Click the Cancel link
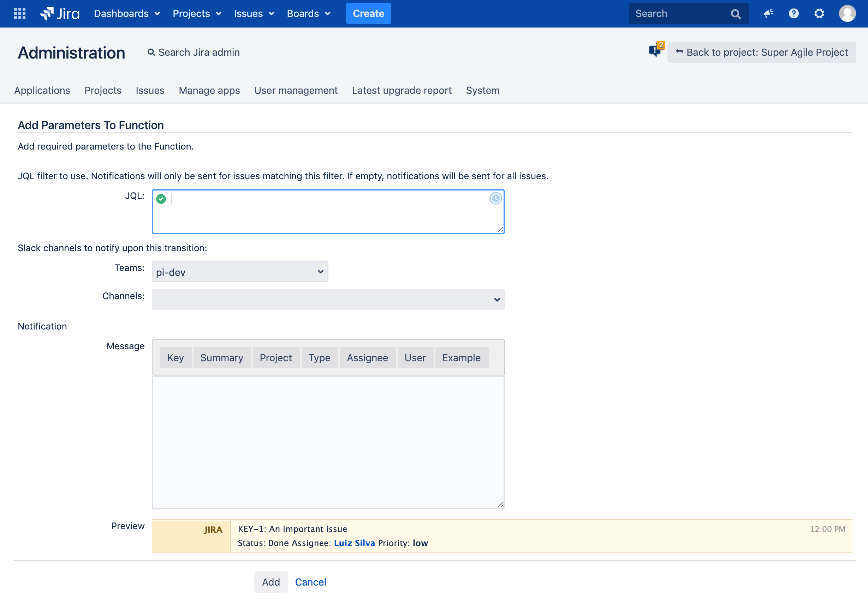This screenshot has height=599, width=868. point(310,582)
